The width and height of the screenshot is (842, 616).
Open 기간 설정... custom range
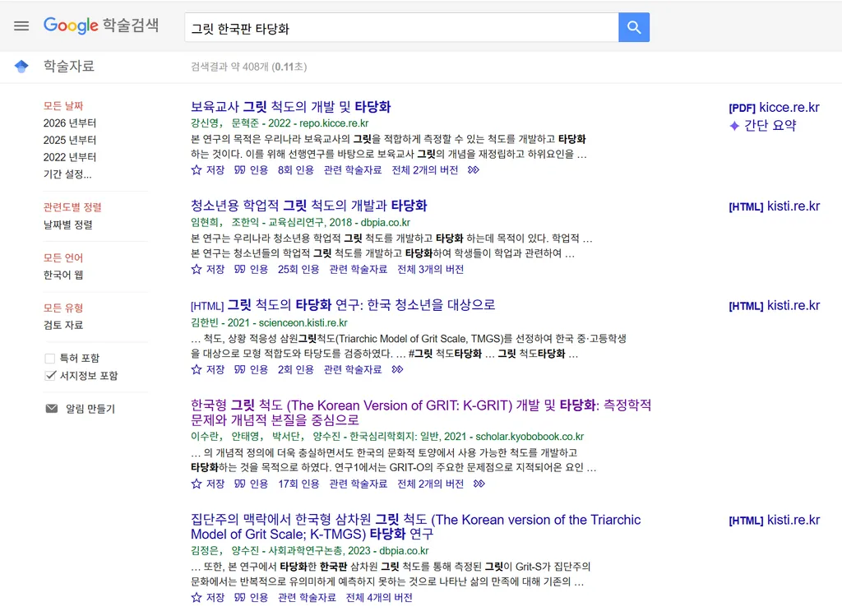67,174
